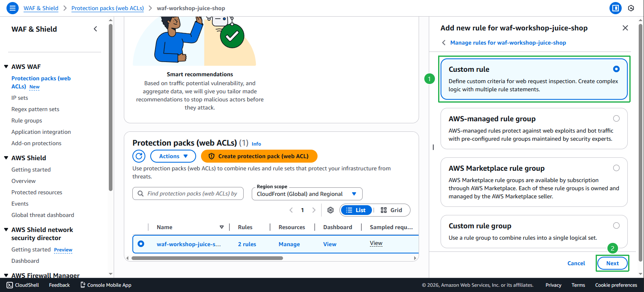Go to next page of protection packs

(314, 210)
